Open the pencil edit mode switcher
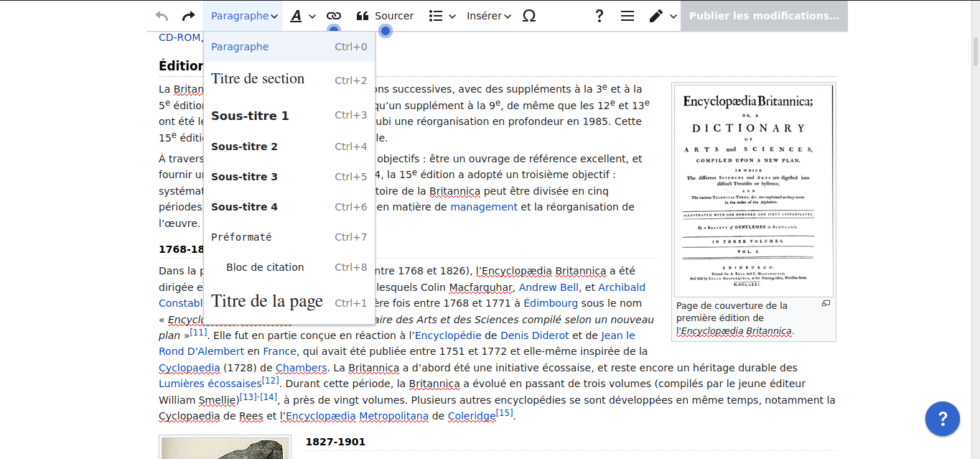This screenshot has height=459, width=980. (662, 16)
